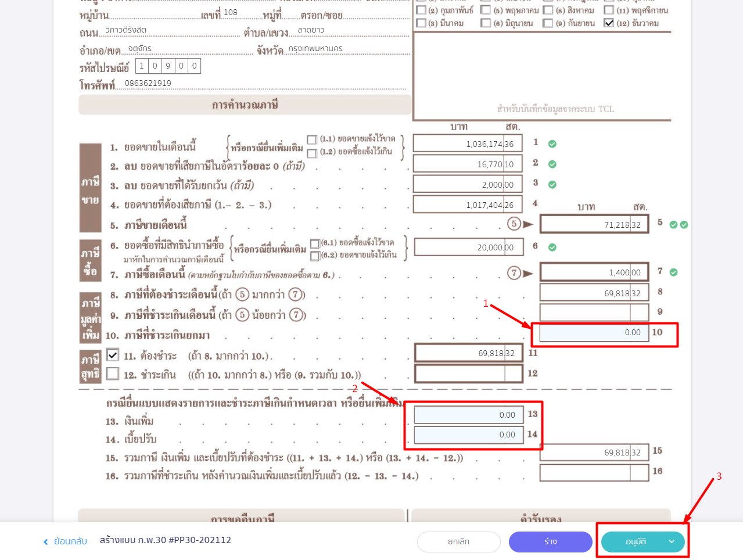Click first green check icon beside line 5
The width and height of the screenshot is (743, 560).
pos(673,225)
